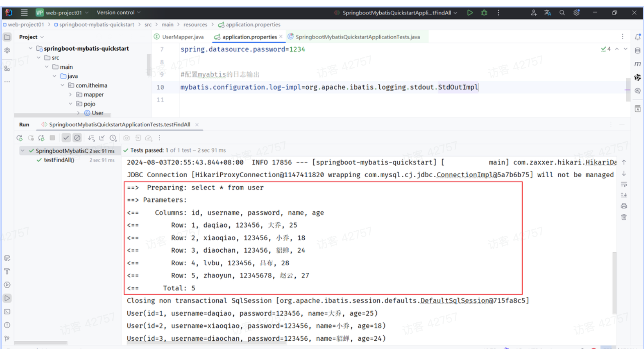Toggle Show Passed tests checkmark filter
Viewport: 644px width, 349px height.
click(x=66, y=138)
